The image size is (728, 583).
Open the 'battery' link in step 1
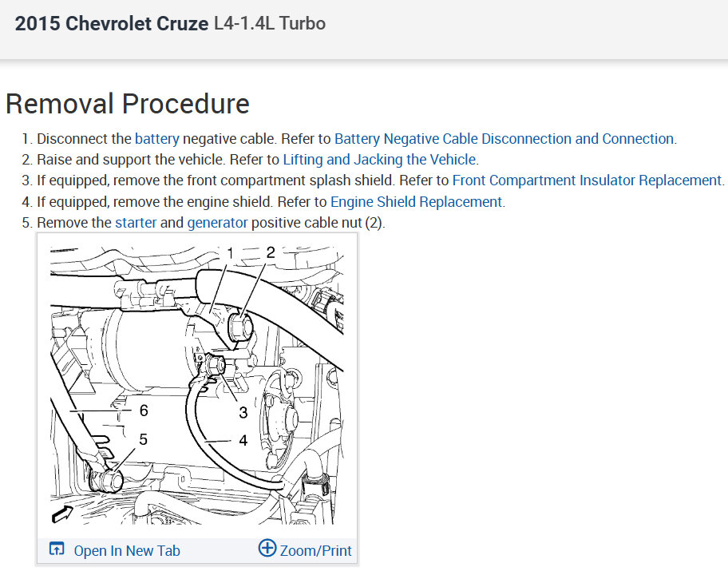coord(157,139)
